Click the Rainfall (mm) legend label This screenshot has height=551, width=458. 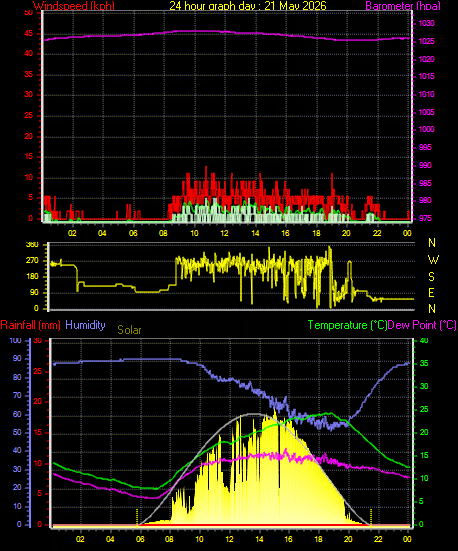tap(31, 325)
